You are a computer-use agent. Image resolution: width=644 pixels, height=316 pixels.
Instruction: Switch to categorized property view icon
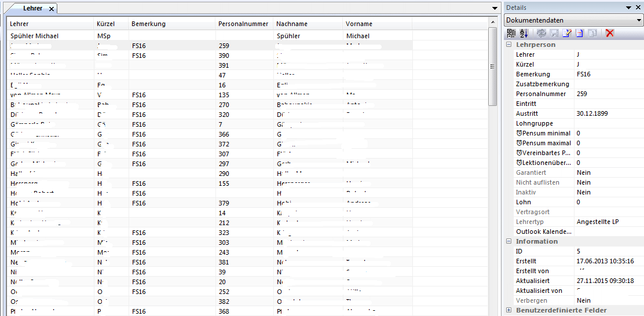511,33
